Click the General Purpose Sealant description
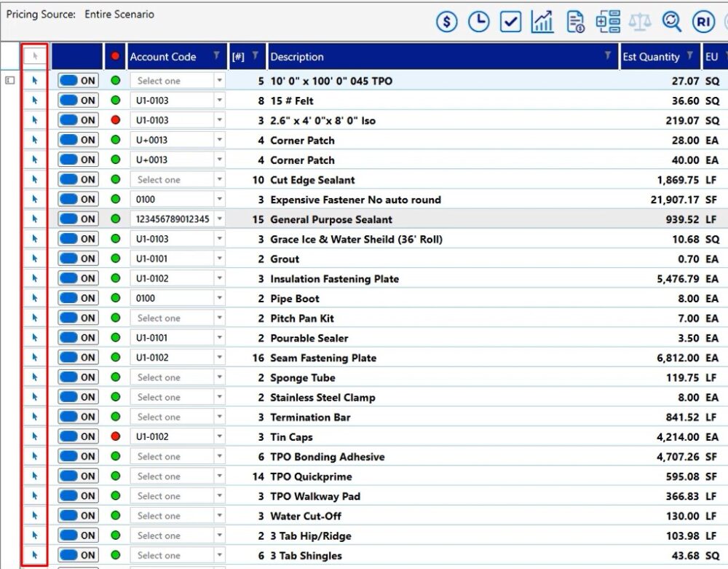The image size is (728, 569). coord(331,219)
